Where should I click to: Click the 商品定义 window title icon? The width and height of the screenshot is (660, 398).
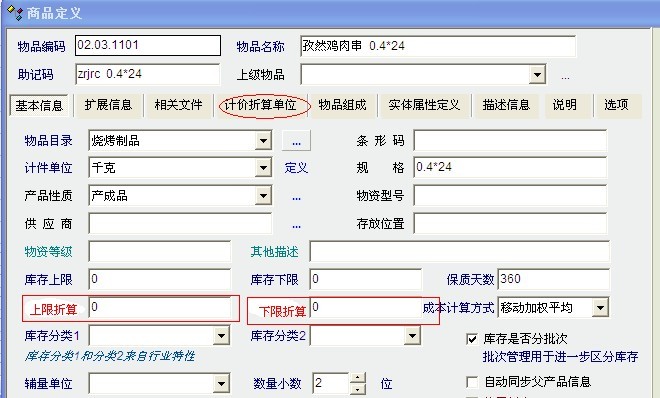(15, 13)
